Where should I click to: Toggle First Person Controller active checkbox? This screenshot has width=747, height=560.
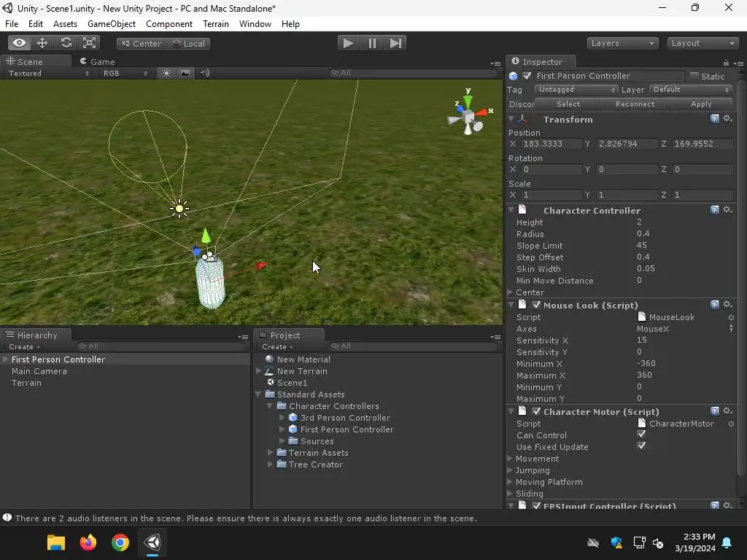[527, 76]
